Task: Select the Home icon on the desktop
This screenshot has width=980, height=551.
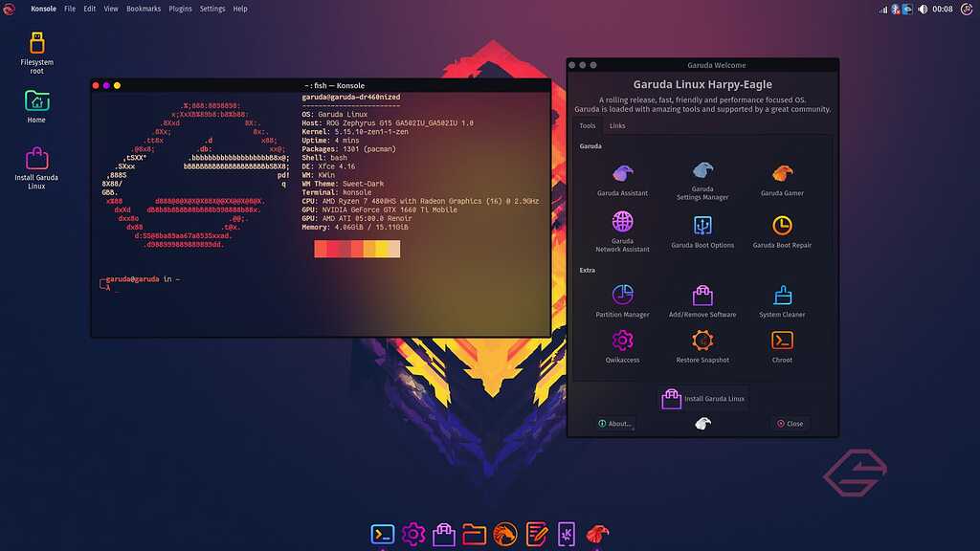Action: (35, 102)
